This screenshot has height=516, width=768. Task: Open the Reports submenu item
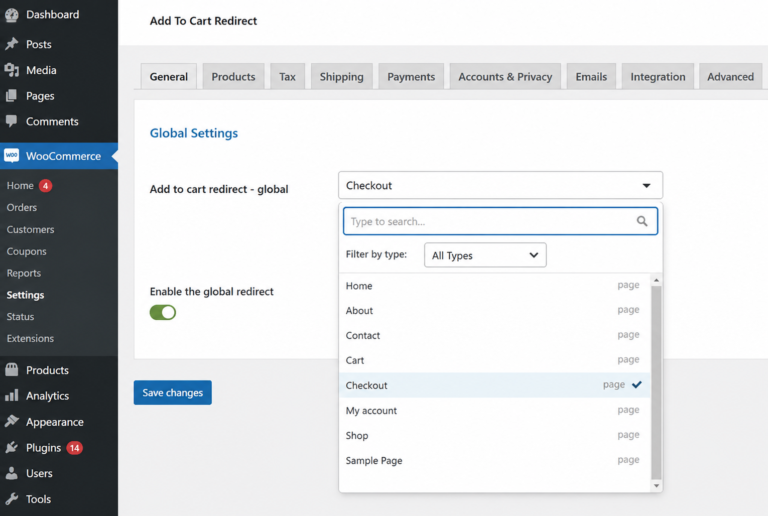pos(24,273)
